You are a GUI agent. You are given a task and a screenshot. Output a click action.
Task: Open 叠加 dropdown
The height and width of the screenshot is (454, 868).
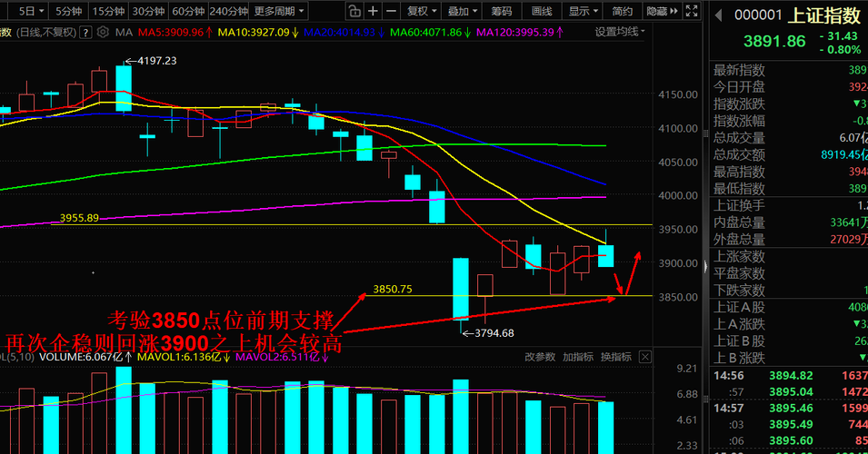(x=463, y=11)
